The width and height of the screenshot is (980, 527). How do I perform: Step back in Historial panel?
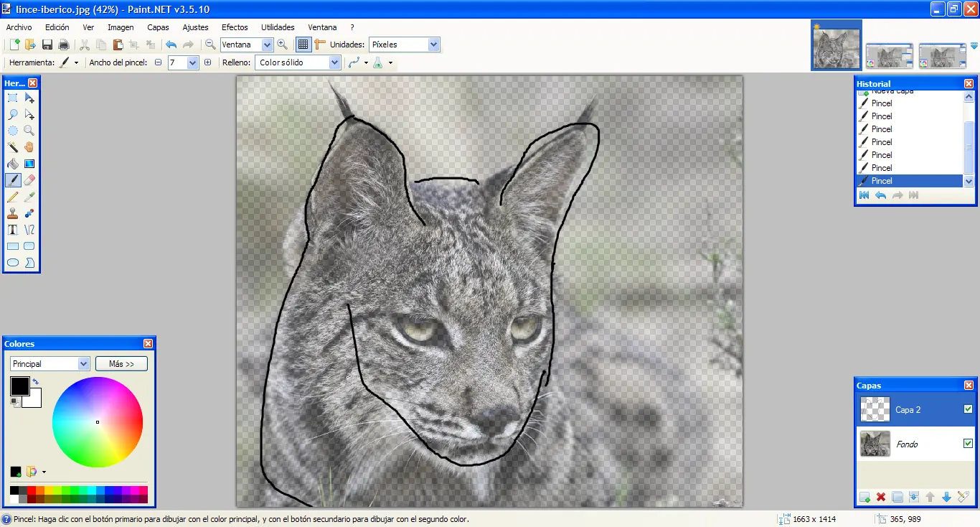pos(881,195)
